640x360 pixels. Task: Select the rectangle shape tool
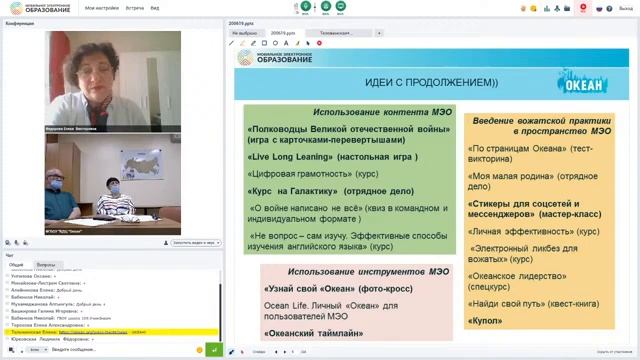(264, 43)
